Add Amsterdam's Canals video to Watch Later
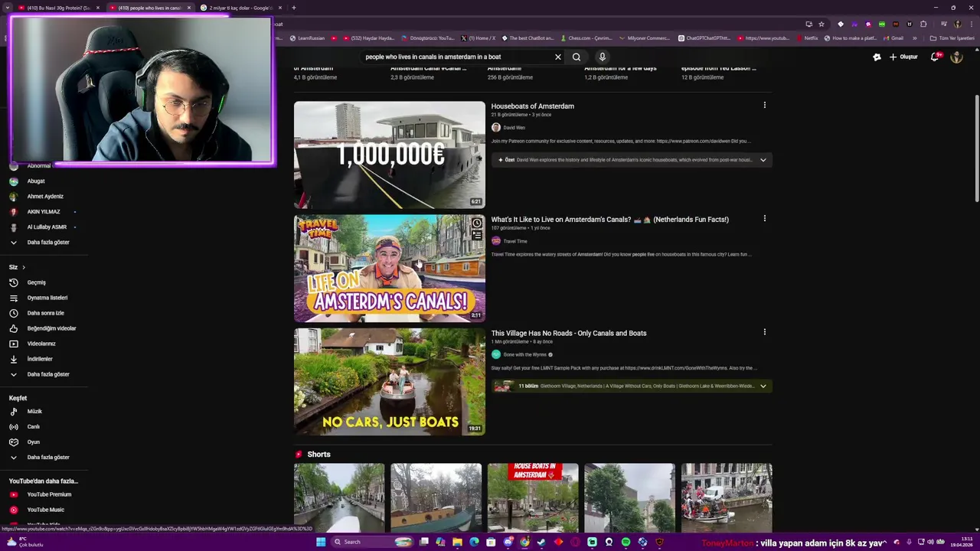This screenshot has width=980, height=551. [477, 223]
